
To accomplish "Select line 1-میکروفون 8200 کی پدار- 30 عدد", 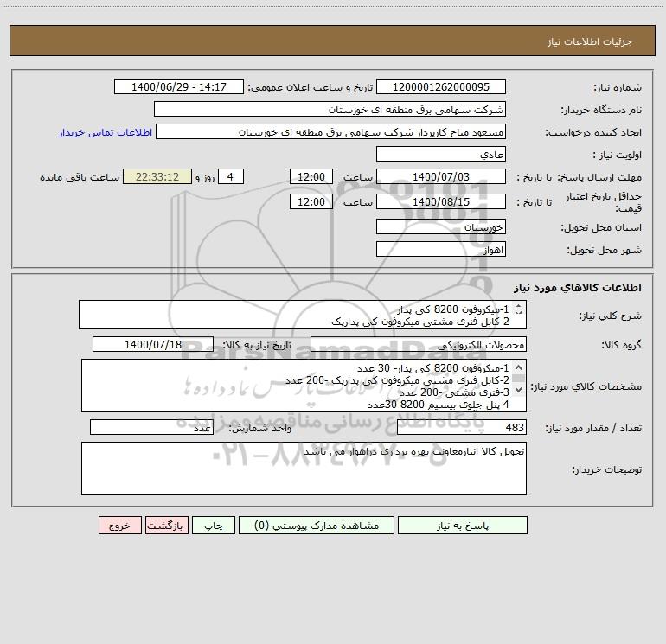I will 432,368.
